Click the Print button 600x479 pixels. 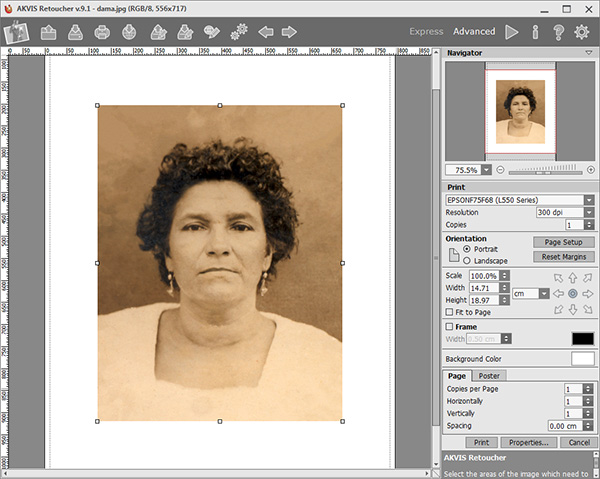pyautogui.click(x=482, y=443)
